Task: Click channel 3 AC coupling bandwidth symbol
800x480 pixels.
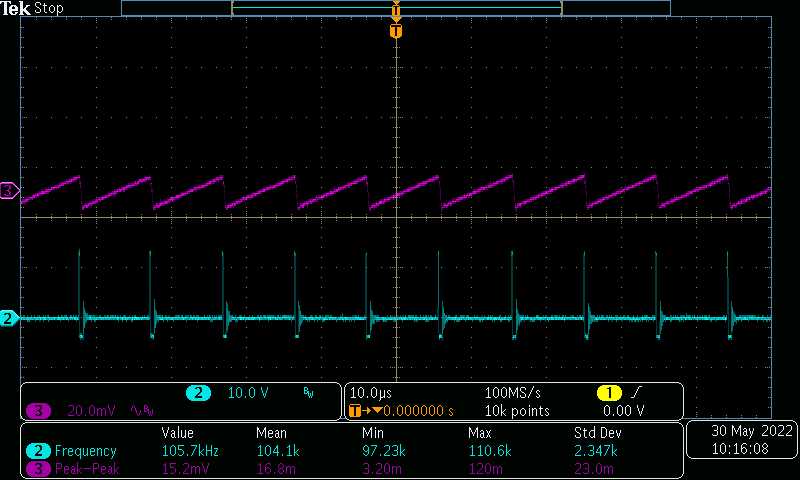Action: [x=141, y=410]
